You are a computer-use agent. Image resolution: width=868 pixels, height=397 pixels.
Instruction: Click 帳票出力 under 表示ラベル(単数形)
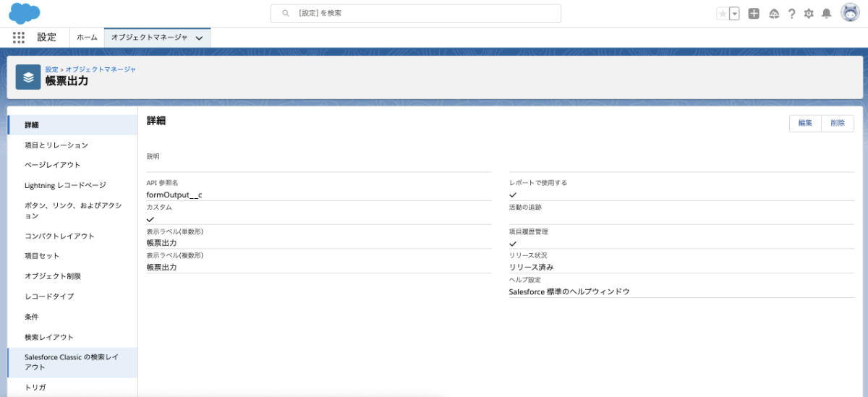(161, 243)
